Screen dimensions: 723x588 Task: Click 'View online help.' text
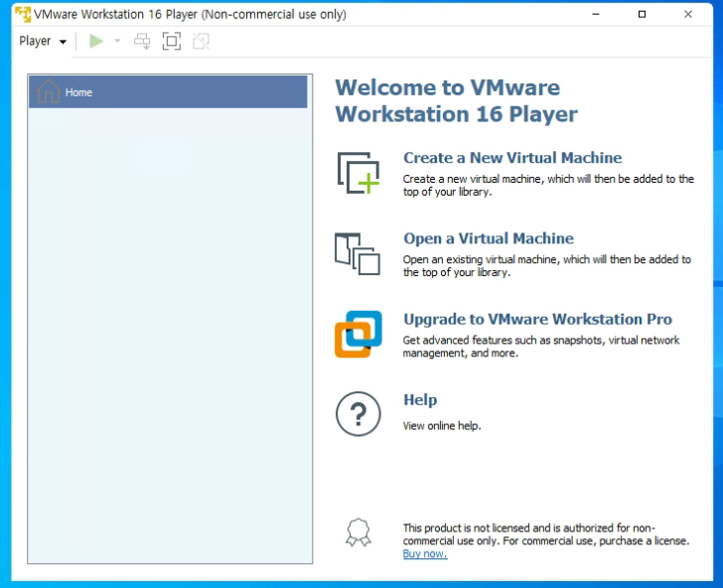tap(442, 426)
